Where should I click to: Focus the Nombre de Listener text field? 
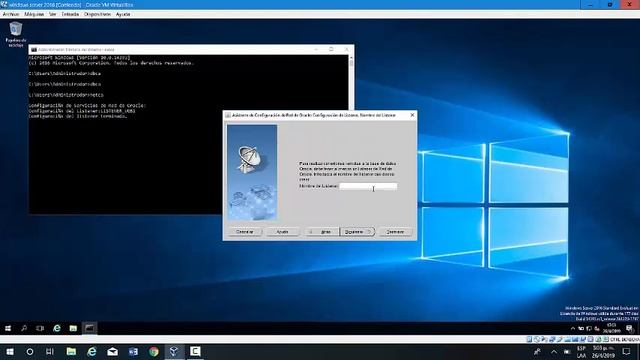[x=368, y=186]
